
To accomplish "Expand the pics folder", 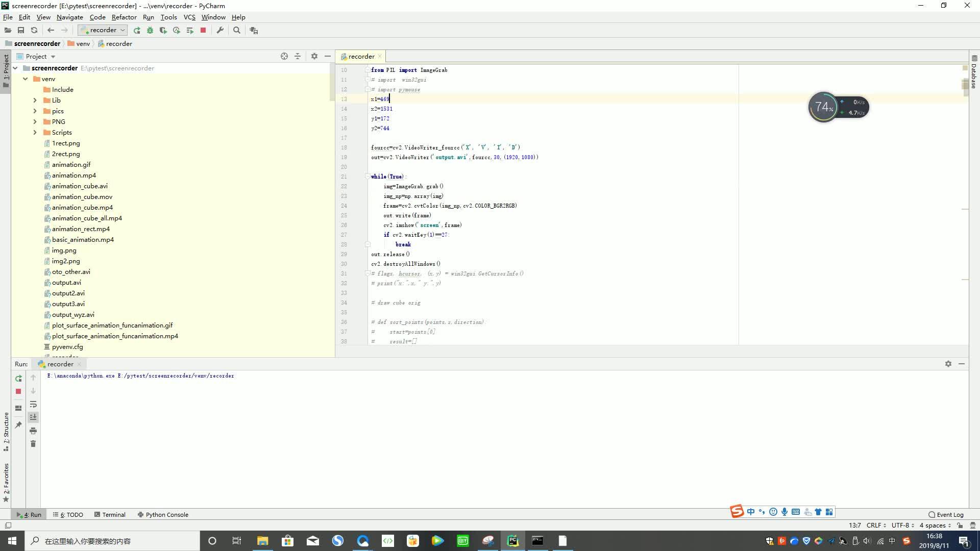I will pyautogui.click(x=35, y=111).
